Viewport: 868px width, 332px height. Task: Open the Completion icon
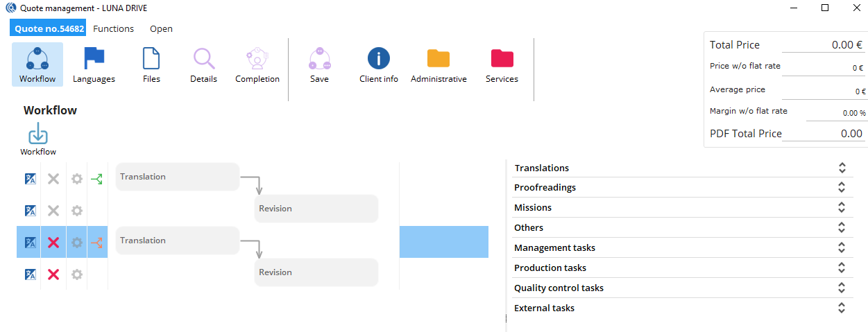257,60
